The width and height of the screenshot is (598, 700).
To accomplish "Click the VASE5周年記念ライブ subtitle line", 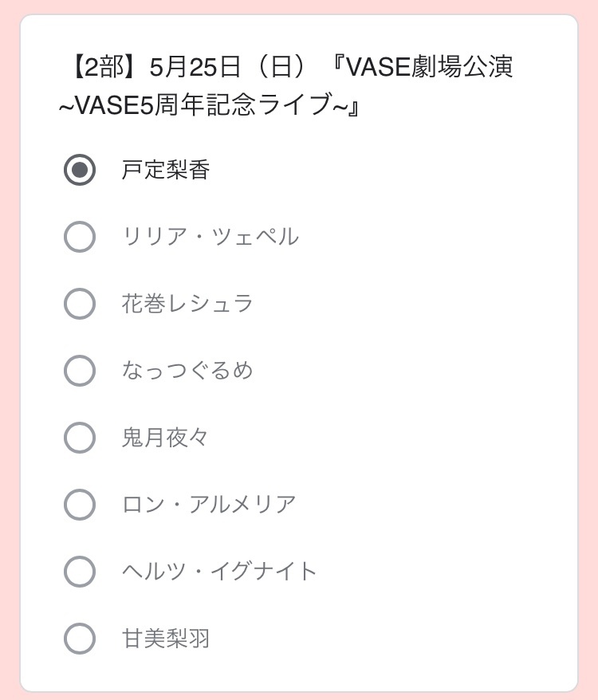I will coord(210,105).
